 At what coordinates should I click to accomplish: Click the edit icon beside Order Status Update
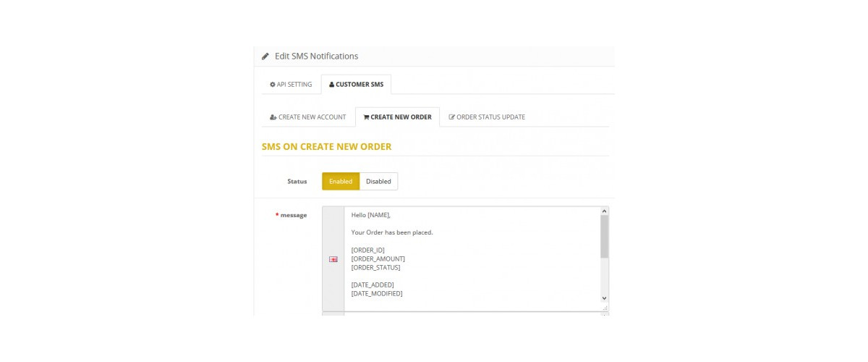click(x=452, y=117)
